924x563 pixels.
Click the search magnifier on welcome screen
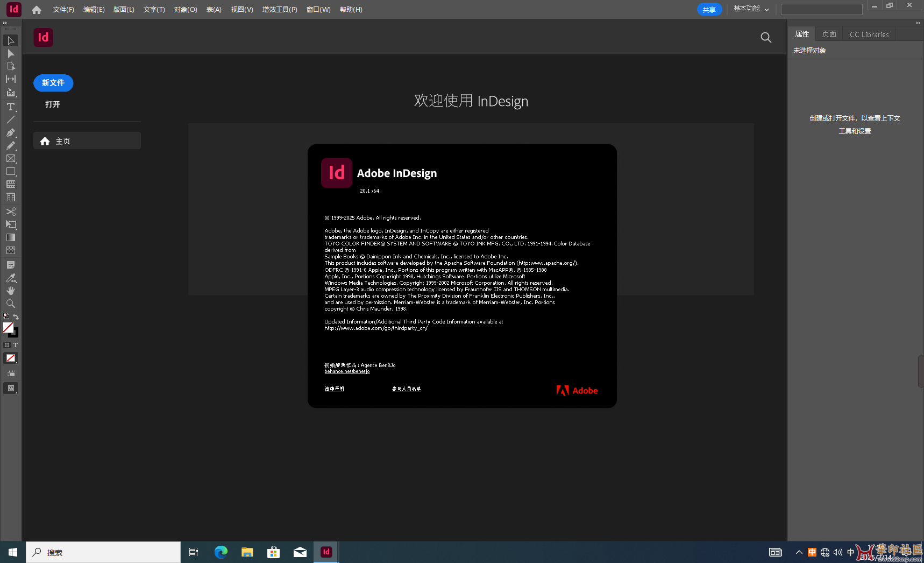coord(766,37)
